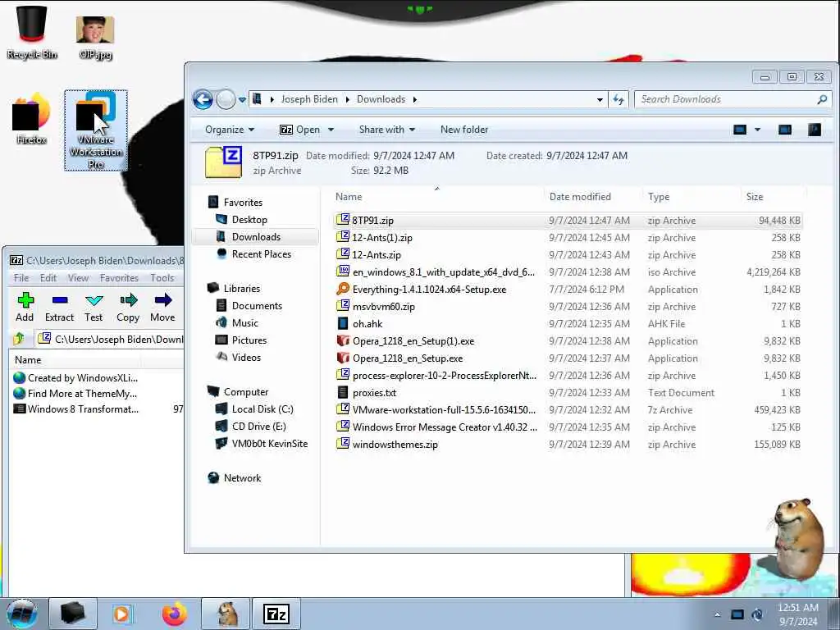Click the Test button in 7-Zip
Image resolution: width=840 pixels, height=630 pixels.
click(x=94, y=307)
